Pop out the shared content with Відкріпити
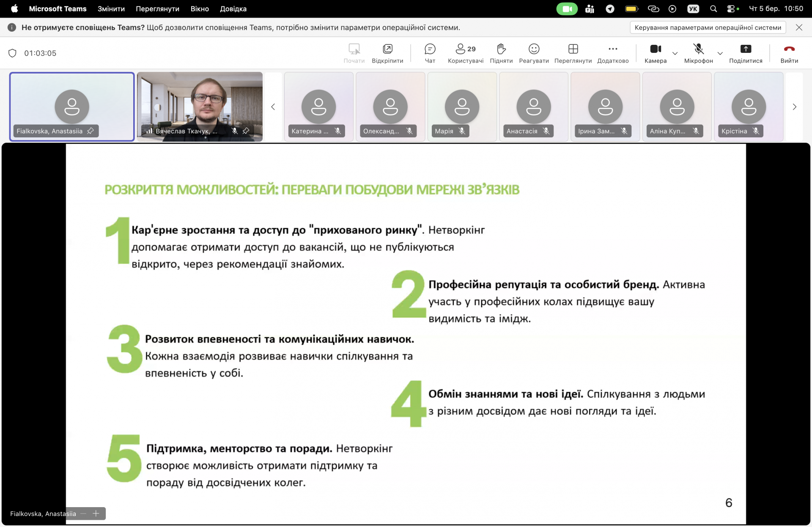The height and width of the screenshot is (527, 812). (387, 53)
